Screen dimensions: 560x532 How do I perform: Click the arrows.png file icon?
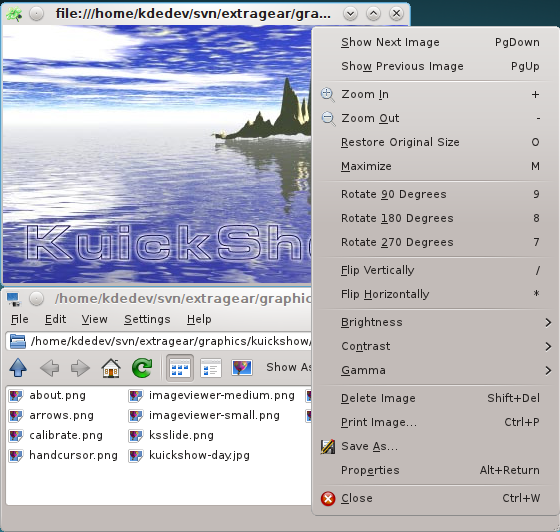pyautogui.click(x=16, y=416)
